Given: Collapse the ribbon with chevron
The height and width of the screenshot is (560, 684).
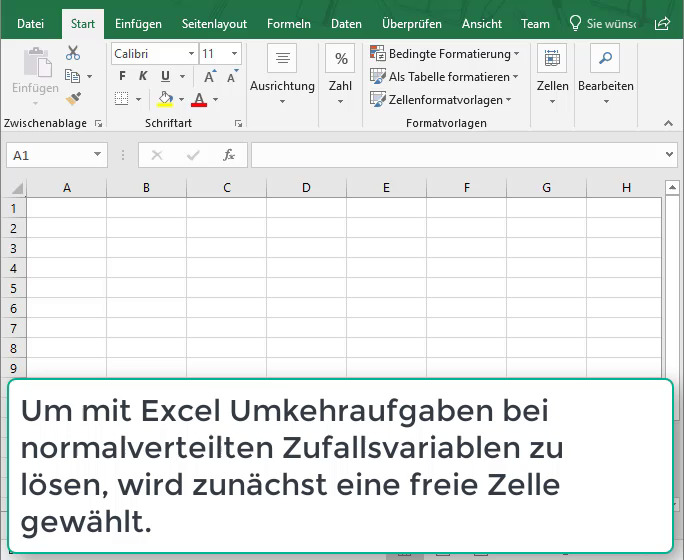Looking at the screenshot, I should (x=668, y=123).
